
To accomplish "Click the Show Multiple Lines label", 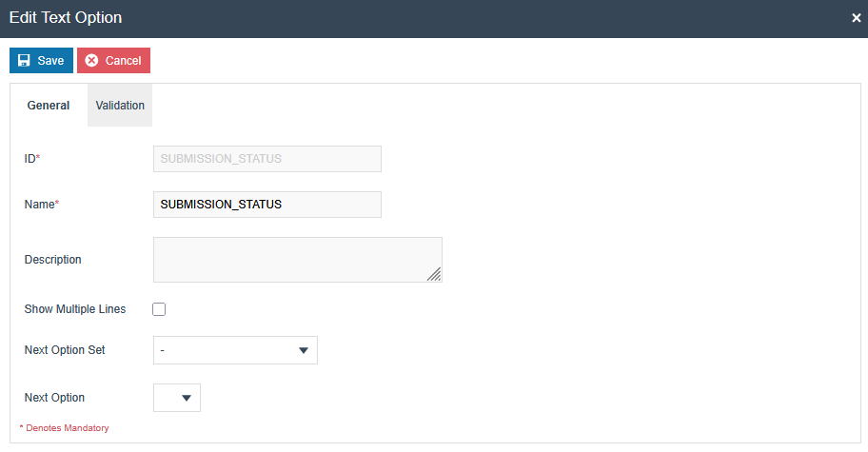I will [75, 309].
